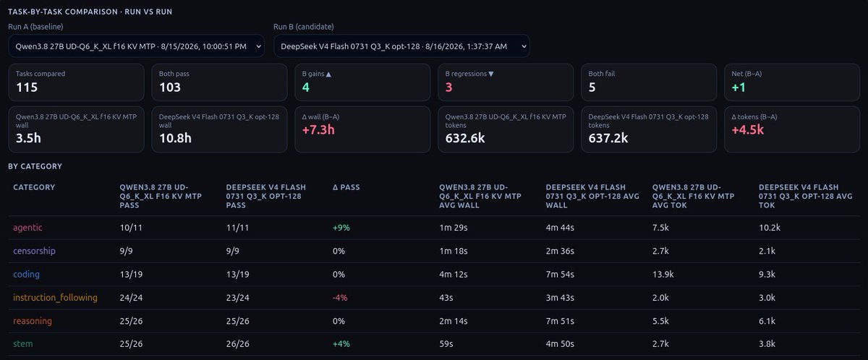The image size is (868, 360).
Task: Select the stem category
Action: (23, 344)
